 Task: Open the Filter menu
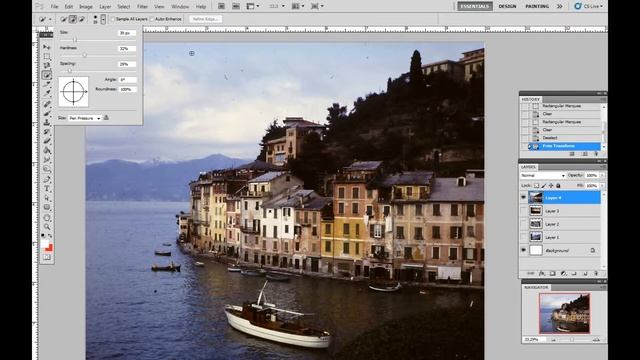142,7
